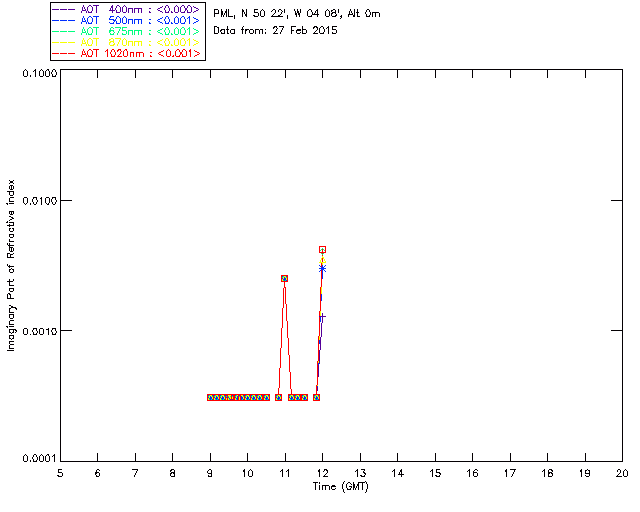This screenshot has width=640, height=512.
Task: Click the x-axis tick label 19
Action: 585,474
